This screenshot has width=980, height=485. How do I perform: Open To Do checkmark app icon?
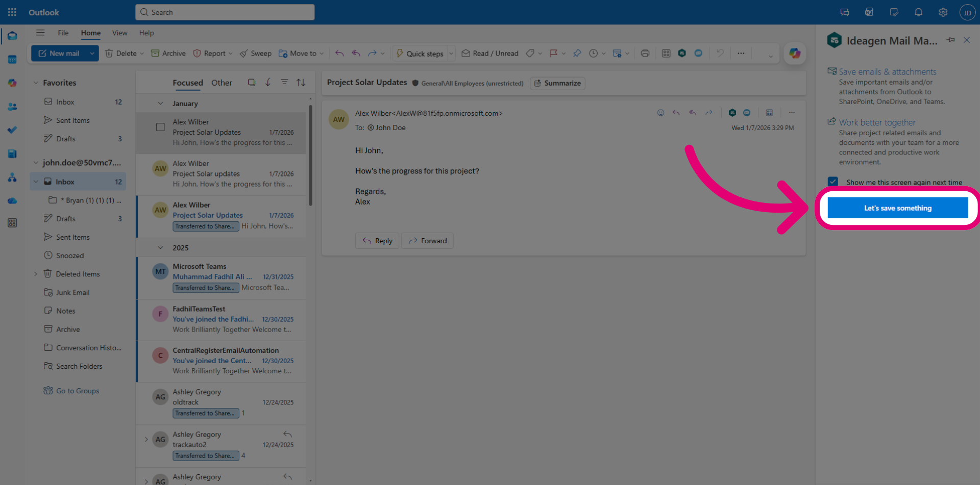12,130
